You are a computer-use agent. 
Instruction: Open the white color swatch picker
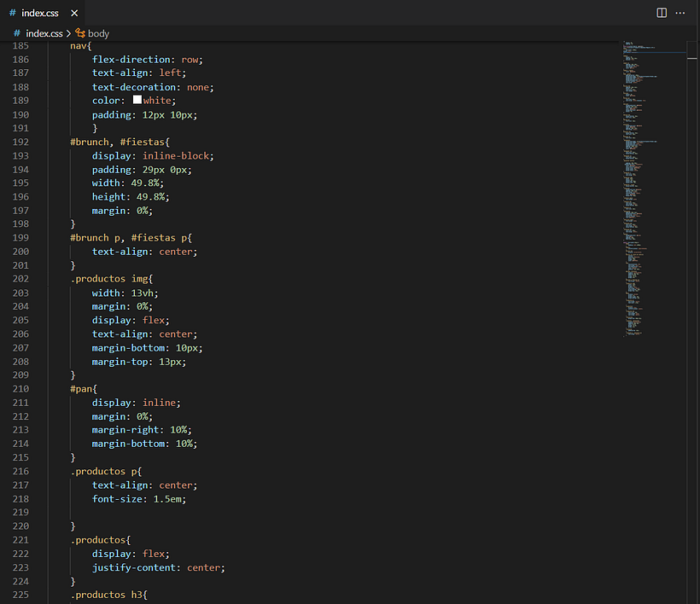pyautogui.click(x=137, y=100)
